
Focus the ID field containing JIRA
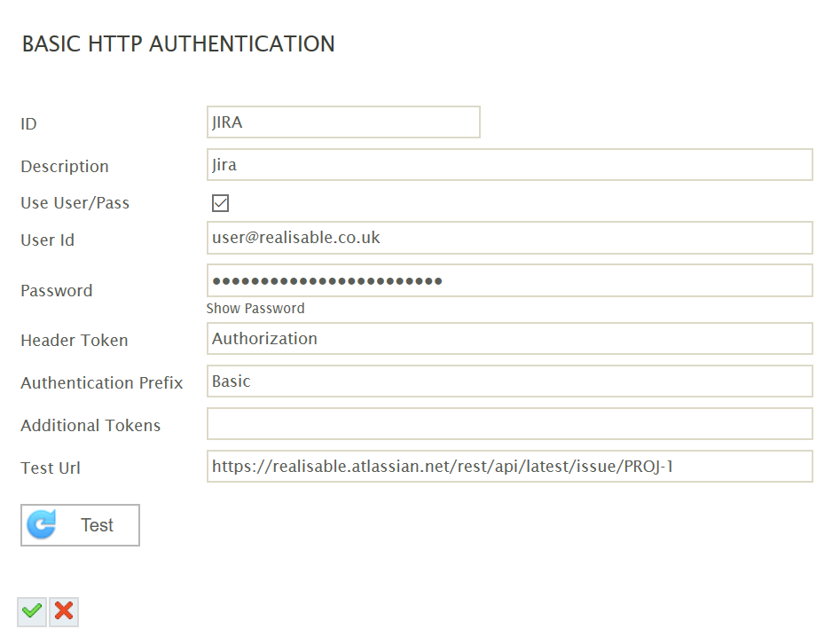coord(343,122)
